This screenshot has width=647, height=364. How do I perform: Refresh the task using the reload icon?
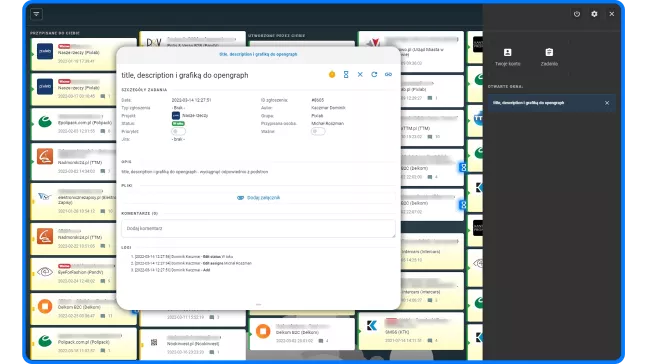pyautogui.click(x=374, y=74)
